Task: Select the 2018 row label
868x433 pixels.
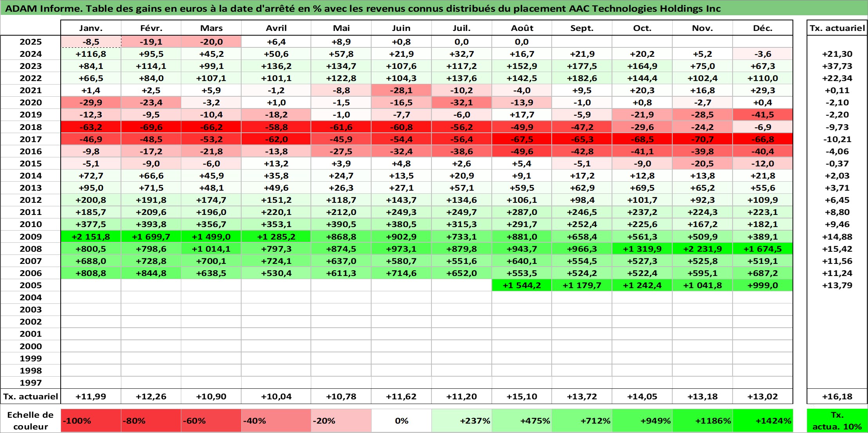Action: point(31,127)
